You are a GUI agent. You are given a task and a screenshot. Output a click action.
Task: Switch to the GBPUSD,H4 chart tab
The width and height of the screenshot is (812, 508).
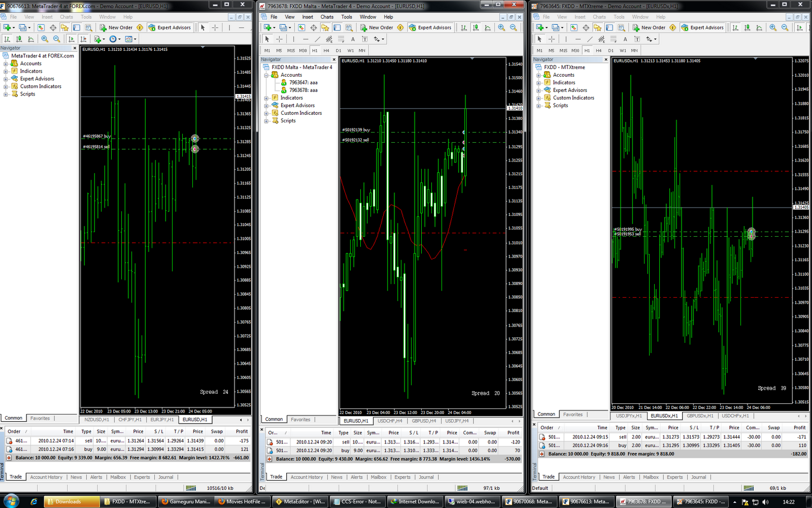click(x=424, y=421)
